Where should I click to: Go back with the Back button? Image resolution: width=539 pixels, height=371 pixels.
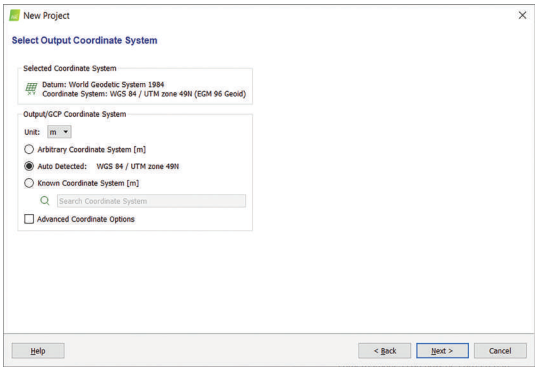pyautogui.click(x=384, y=351)
